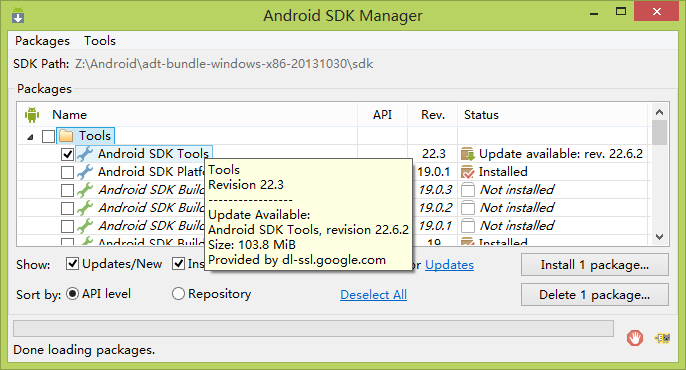The width and height of the screenshot is (686, 370).
Task: Check the Build-tools 19.0.2 checkbox
Action: point(67,208)
